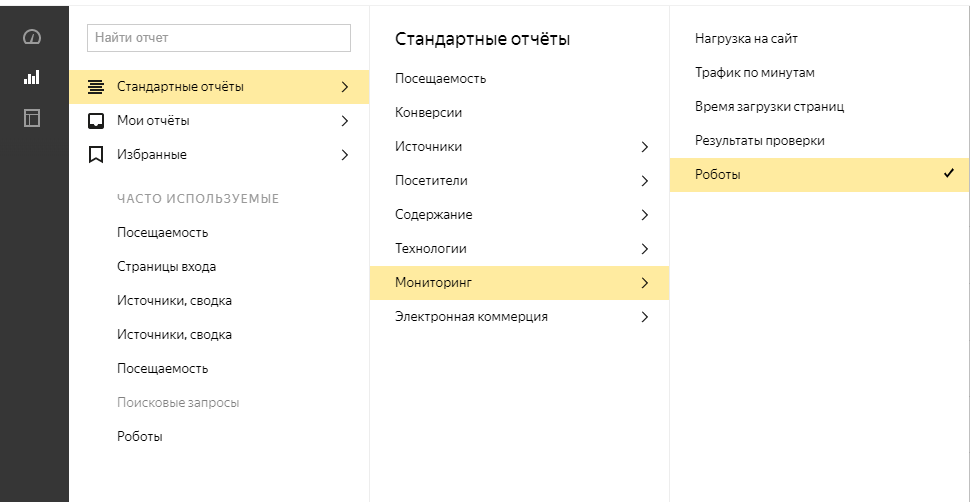Expand the Технологии submenu arrow
The image size is (970, 502).
[x=644, y=249]
